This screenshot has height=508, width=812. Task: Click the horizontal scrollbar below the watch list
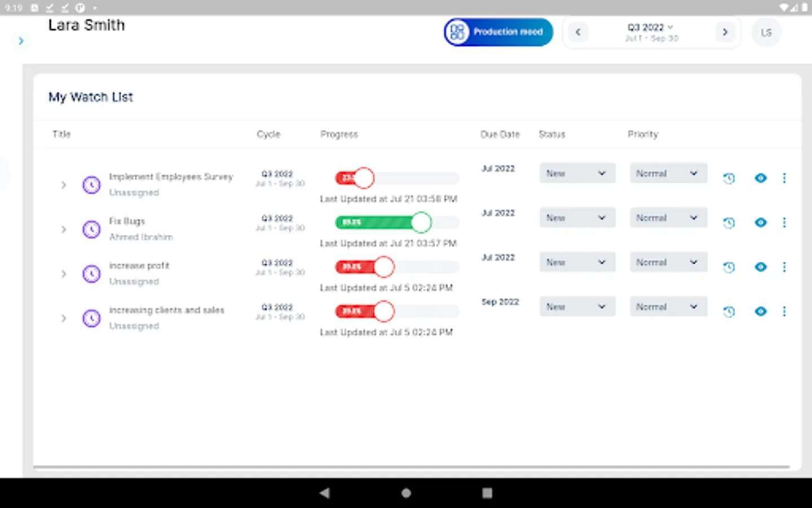coord(412,467)
